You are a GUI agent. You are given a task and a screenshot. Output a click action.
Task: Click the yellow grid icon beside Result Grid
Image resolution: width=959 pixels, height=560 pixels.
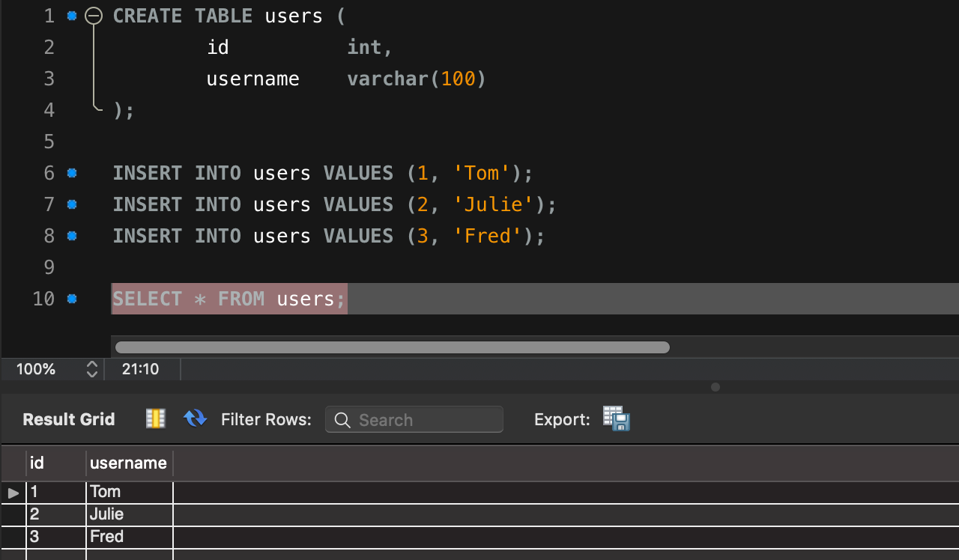coord(155,419)
